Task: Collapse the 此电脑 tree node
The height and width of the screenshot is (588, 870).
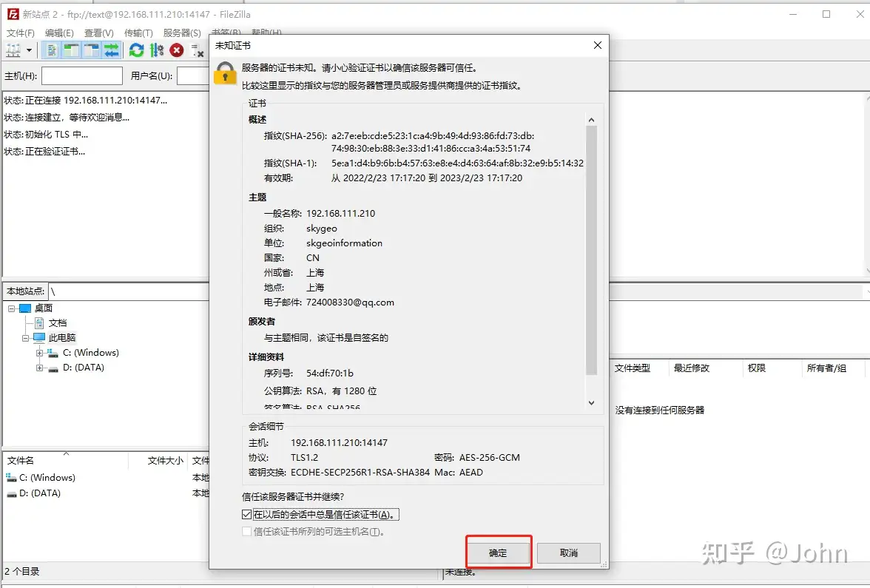Action: click(25, 338)
